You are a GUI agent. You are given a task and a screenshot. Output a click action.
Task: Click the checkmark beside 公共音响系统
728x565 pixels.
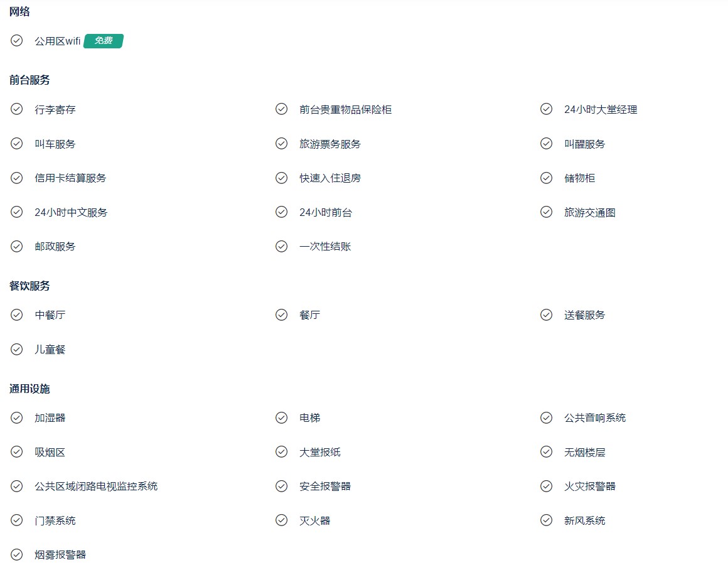[547, 418]
